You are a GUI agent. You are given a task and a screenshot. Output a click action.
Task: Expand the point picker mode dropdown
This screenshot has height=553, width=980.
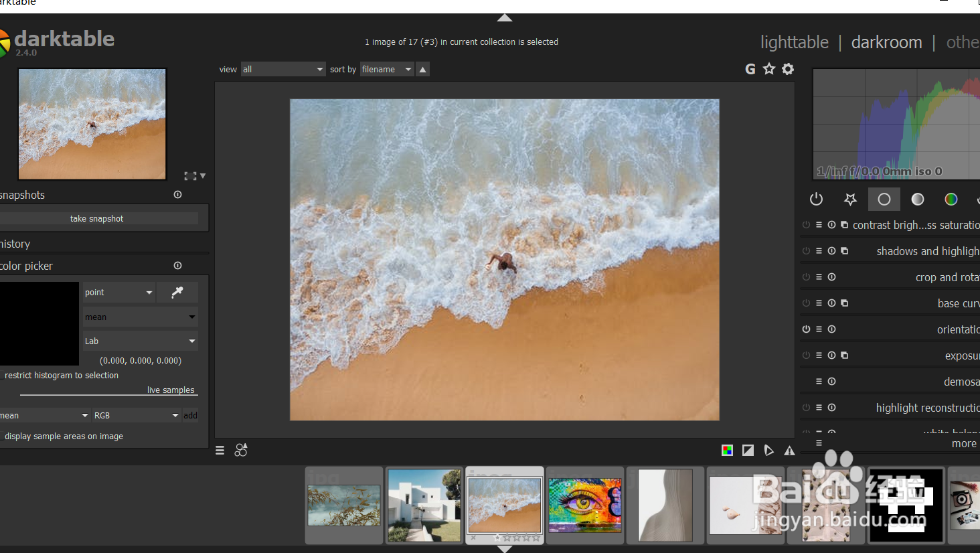tap(119, 293)
